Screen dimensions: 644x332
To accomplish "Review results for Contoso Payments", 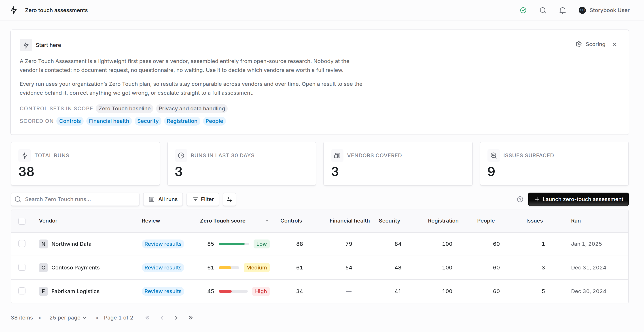I will click(x=163, y=268).
